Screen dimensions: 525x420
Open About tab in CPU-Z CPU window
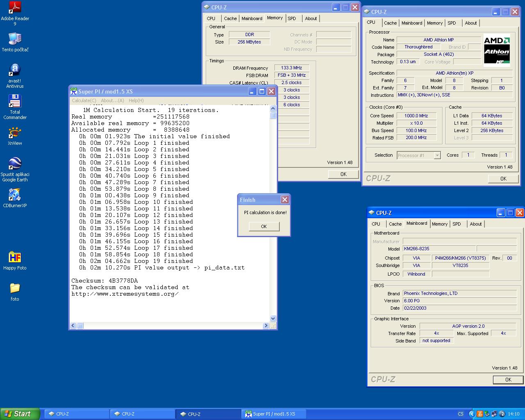point(470,23)
